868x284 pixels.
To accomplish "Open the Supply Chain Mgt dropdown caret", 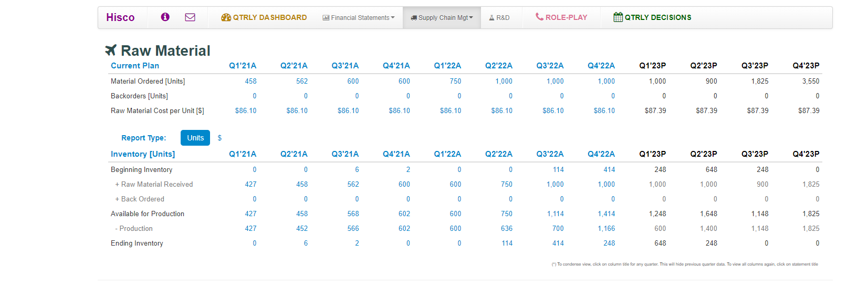I will pyautogui.click(x=471, y=17).
